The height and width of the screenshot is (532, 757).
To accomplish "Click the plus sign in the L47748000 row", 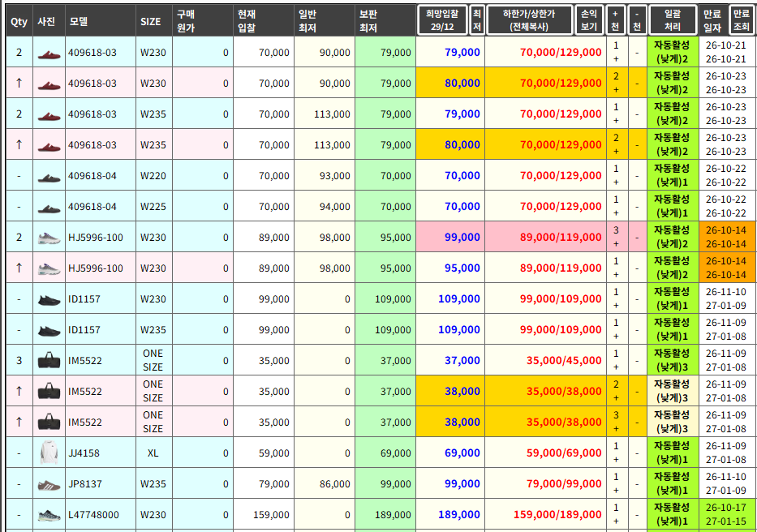I will pyautogui.click(x=616, y=521).
